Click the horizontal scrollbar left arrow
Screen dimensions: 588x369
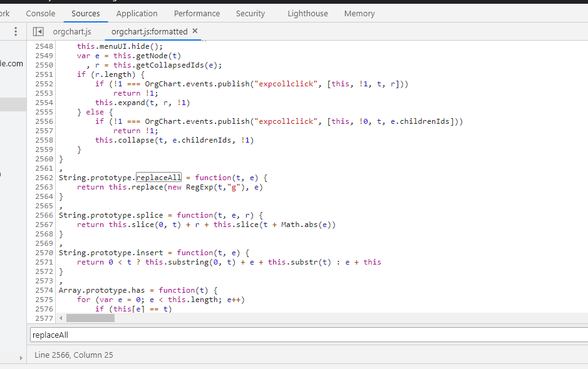[60, 318]
